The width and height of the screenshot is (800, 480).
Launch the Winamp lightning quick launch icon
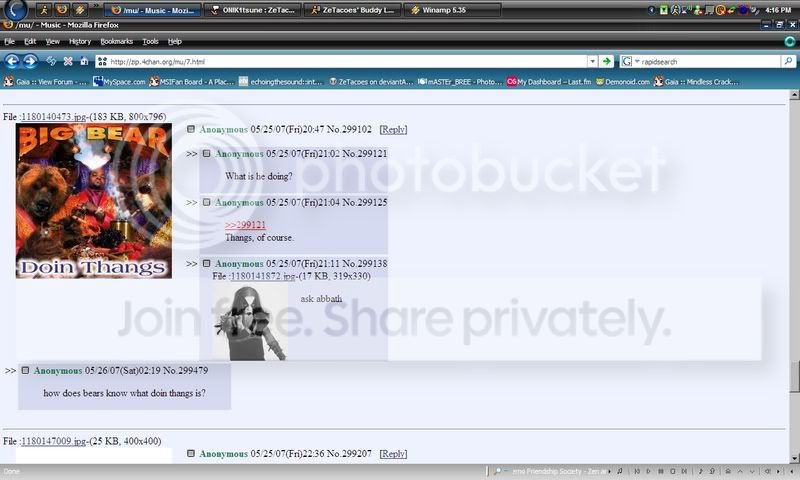point(80,9)
